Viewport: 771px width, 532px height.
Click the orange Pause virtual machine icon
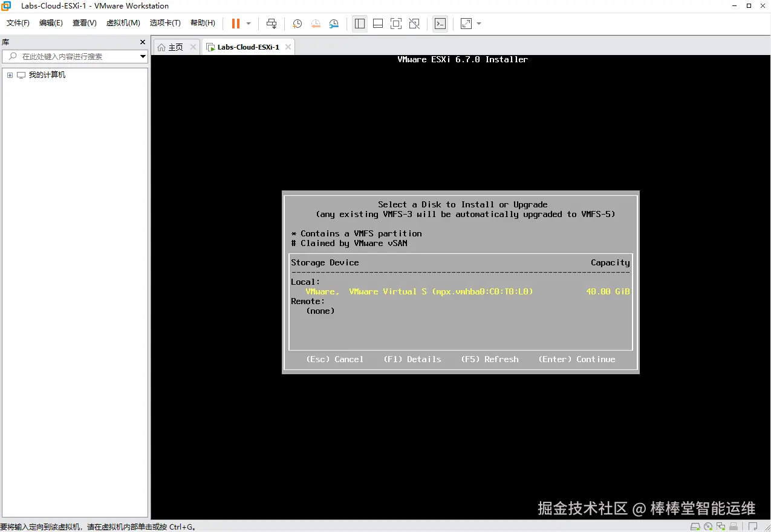pos(235,24)
